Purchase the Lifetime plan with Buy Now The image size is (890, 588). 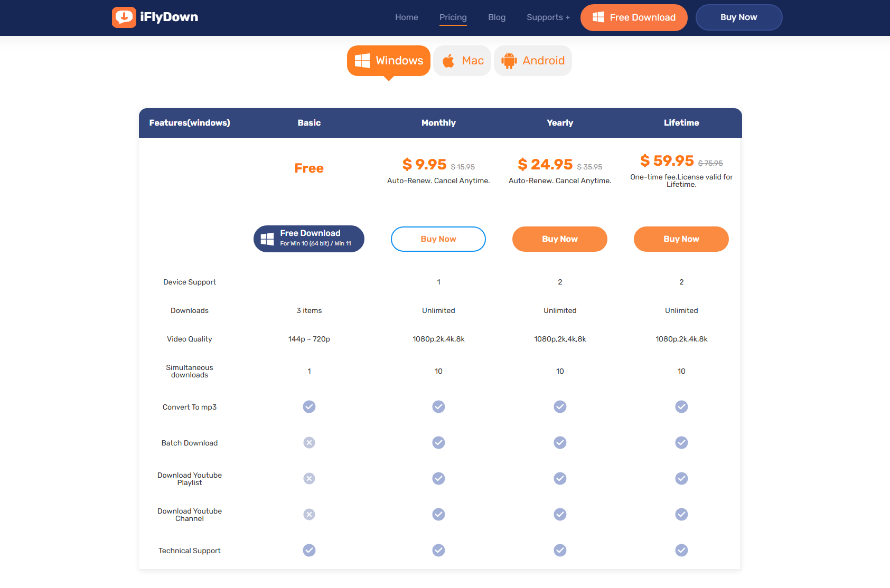point(681,239)
